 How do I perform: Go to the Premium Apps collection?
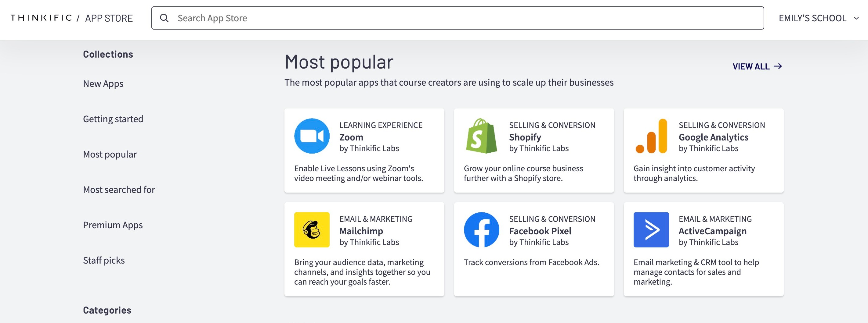click(113, 225)
